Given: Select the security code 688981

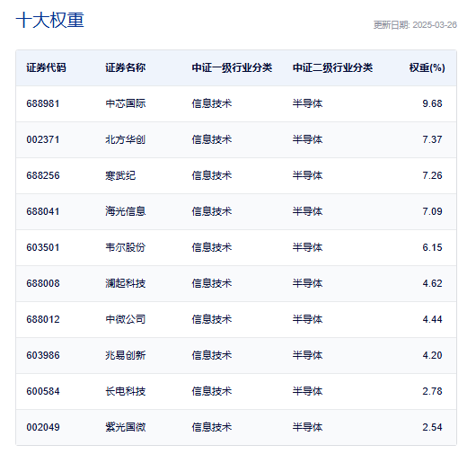Looking at the screenshot, I should [43, 103].
